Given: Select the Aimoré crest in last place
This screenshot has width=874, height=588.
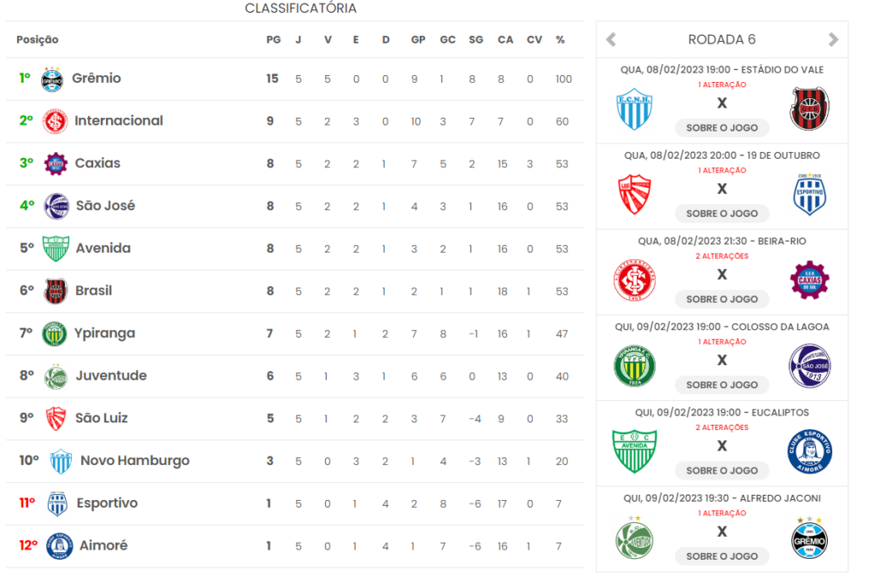Looking at the screenshot, I should tap(59, 546).
